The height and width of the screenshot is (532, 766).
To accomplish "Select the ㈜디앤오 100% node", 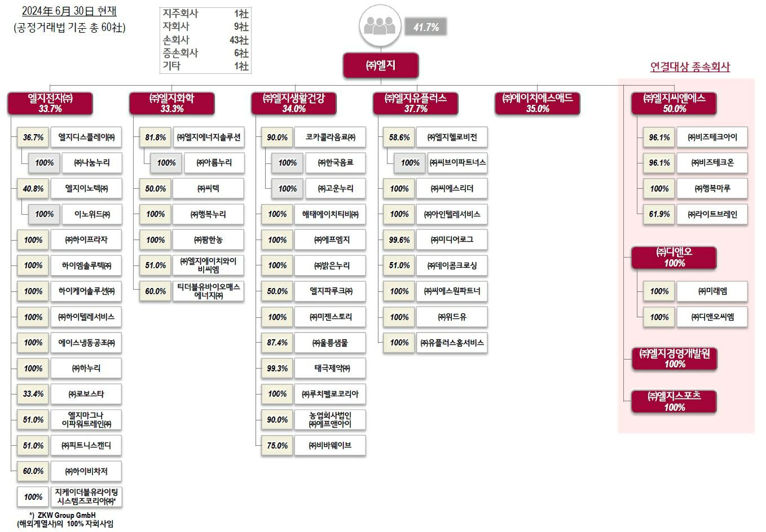I will pos(674,258).
